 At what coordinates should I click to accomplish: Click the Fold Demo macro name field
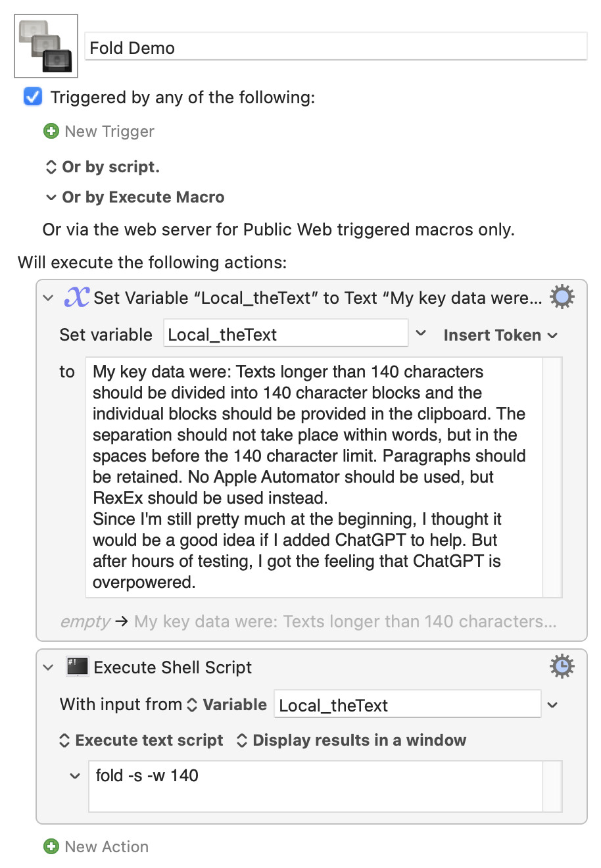[335, 47]
